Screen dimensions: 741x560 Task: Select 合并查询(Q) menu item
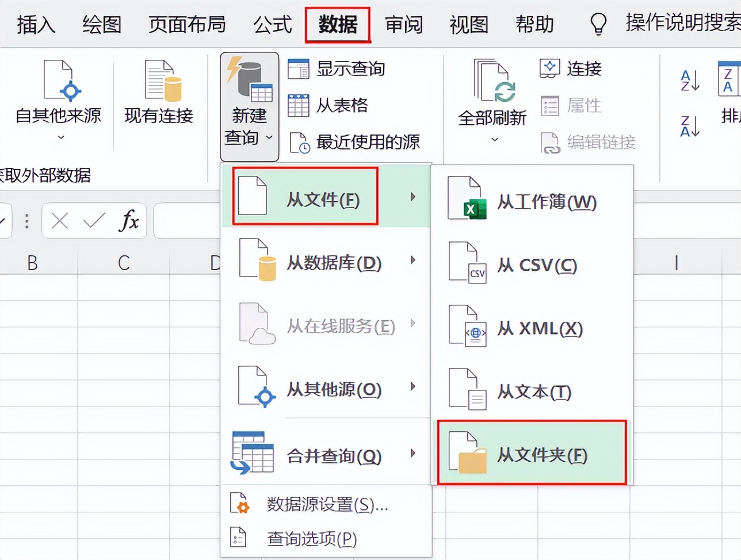click(x=326, y=454)
